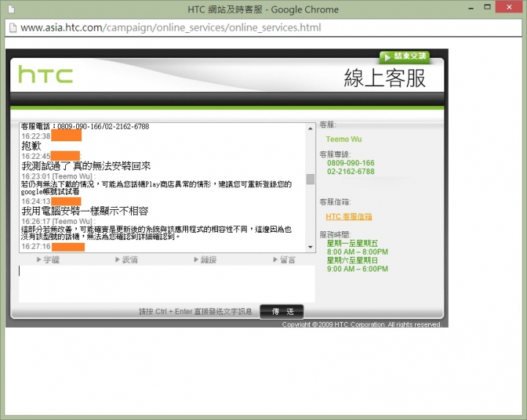This screenshot has height=420, width=527.
Task: Click the 線上客服 heading
Action: (385, 78)
